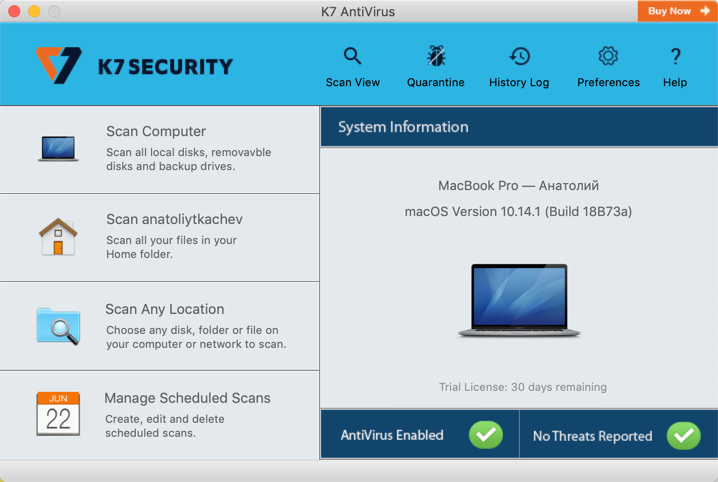Image resolution: width=718 pixels, height=482 pixels.
Task: Click the K7 Security logo
Action: point(134,66)
